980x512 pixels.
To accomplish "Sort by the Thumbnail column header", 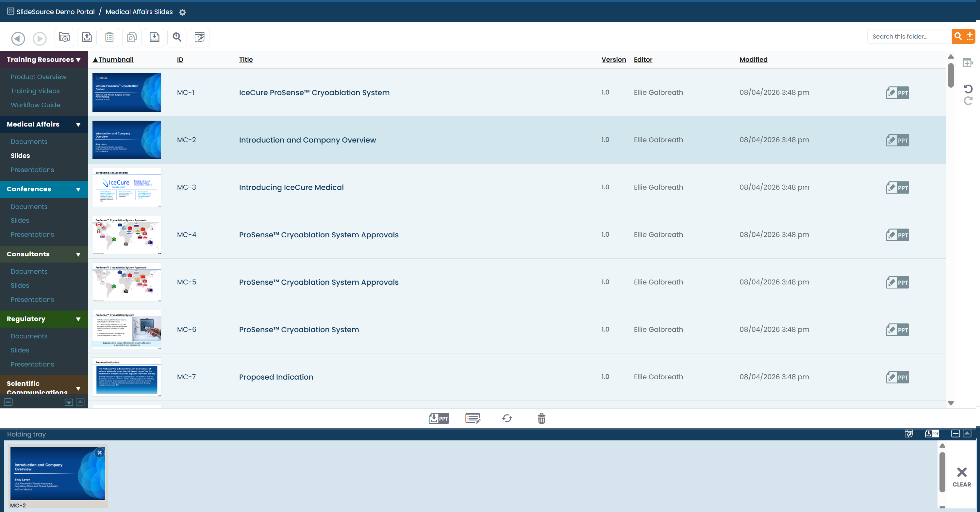I will [x=113, y=60].
